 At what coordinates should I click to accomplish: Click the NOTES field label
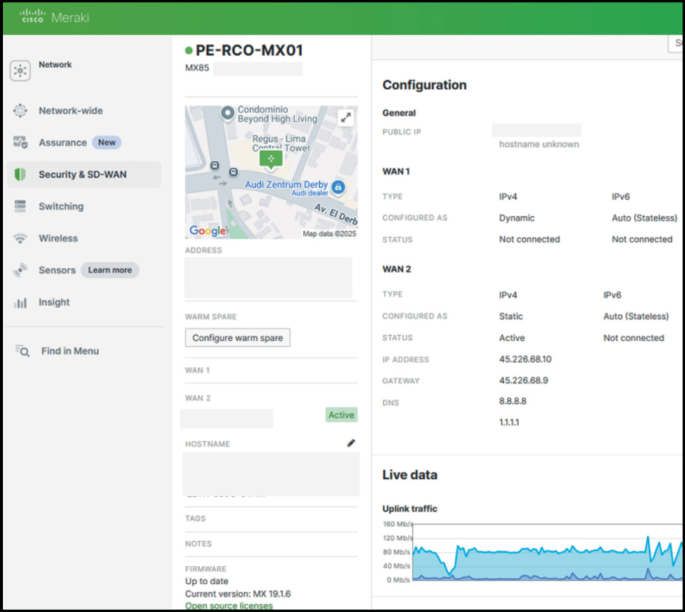pyautogui.click(x=198, y=543)
